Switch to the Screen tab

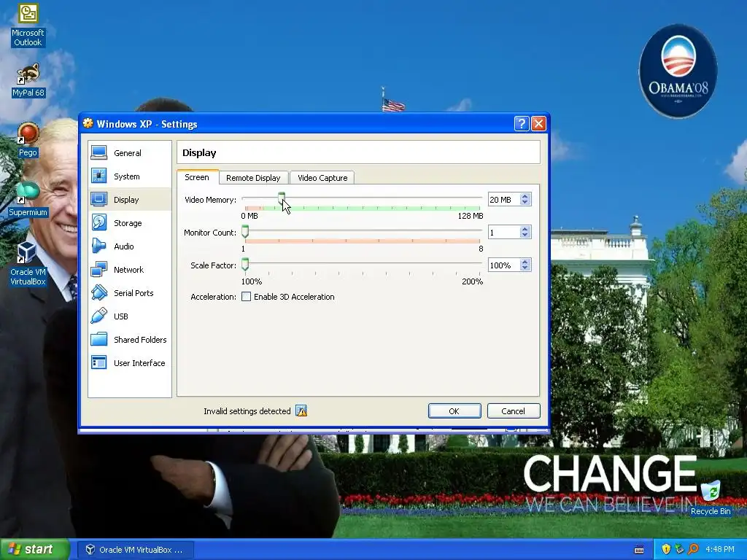[x=197, y=177]
